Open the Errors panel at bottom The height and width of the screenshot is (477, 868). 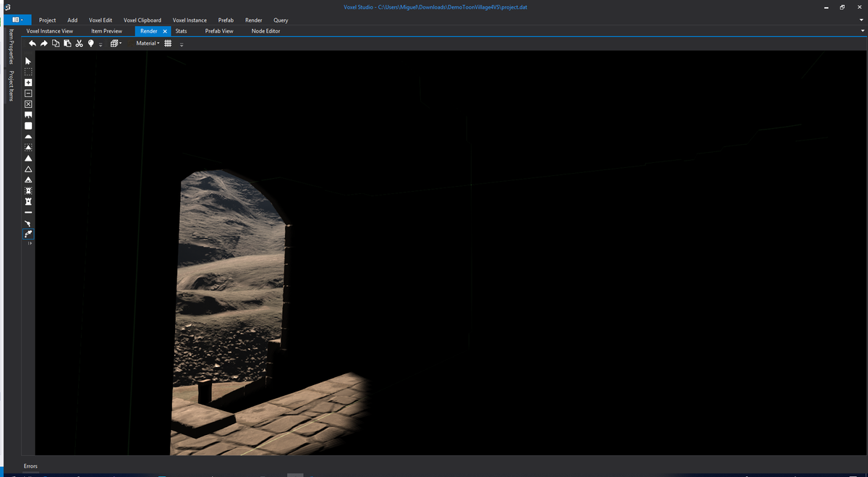[30, 466]
